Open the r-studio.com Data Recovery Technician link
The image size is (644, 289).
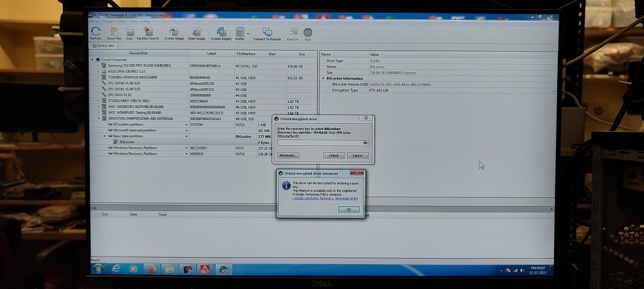click(325, 199)
